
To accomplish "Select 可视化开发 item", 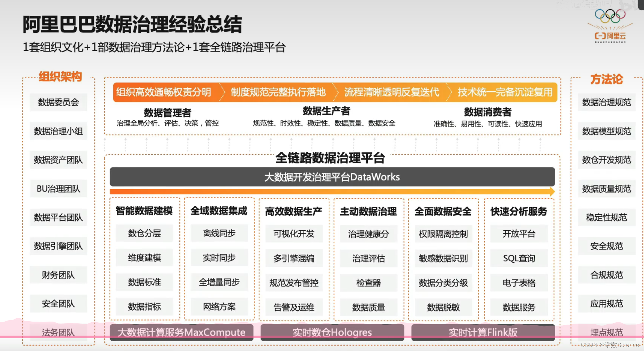I will [294, 234].
